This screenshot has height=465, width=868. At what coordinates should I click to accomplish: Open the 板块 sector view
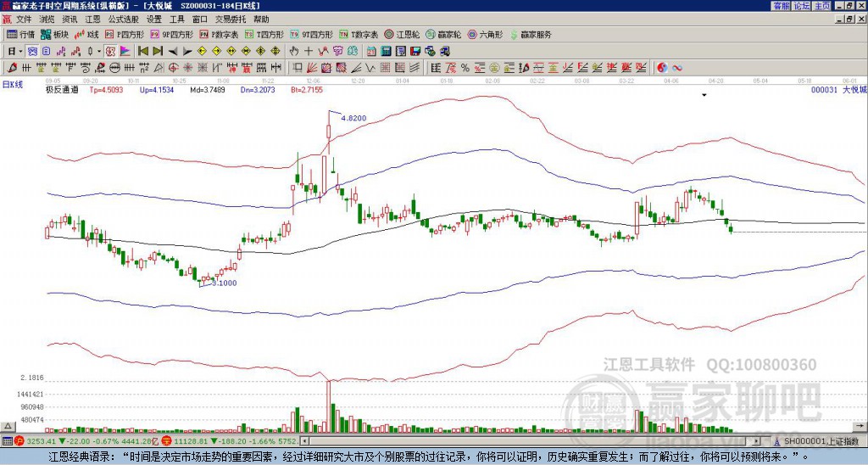tap(54, 34)
